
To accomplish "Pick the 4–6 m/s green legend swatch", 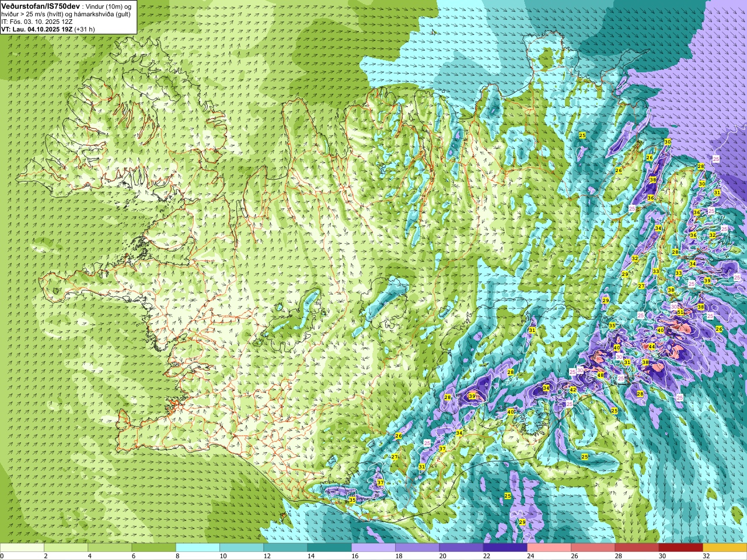I will tap(110, 548).
